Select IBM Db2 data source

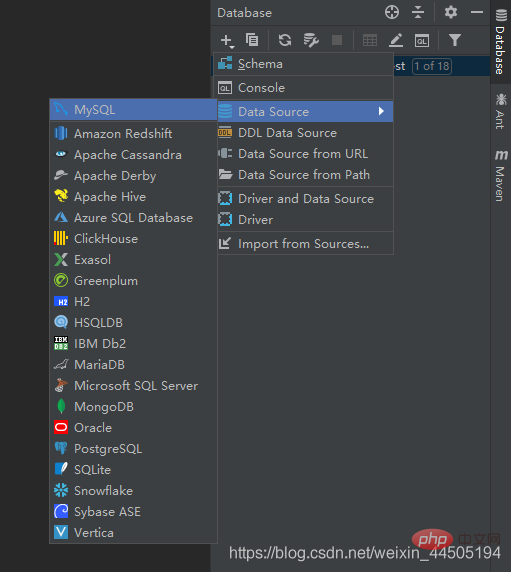133,344
